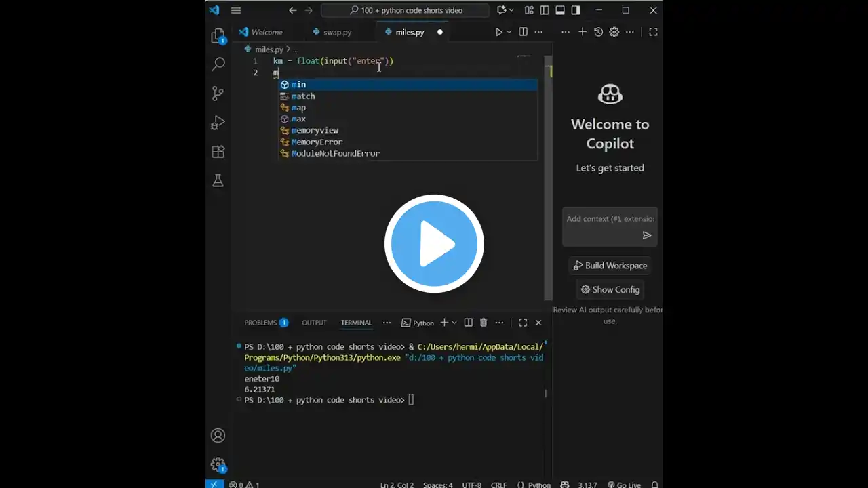868x488 pixels.
Task: Open the new terminal launch profile dropdown
Action: pyautogui.click(x=454, y=323)
